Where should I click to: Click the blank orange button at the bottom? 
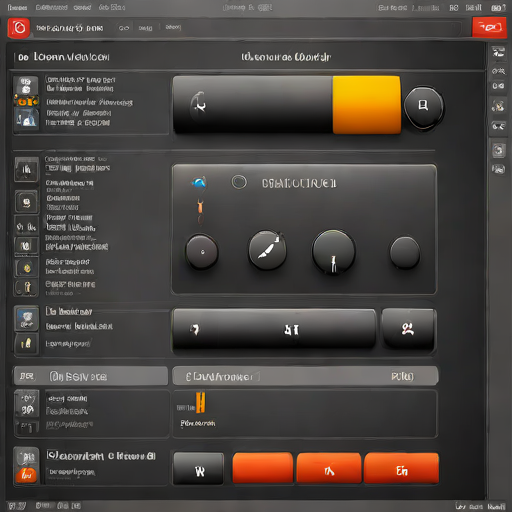click(x=263, y=468)
